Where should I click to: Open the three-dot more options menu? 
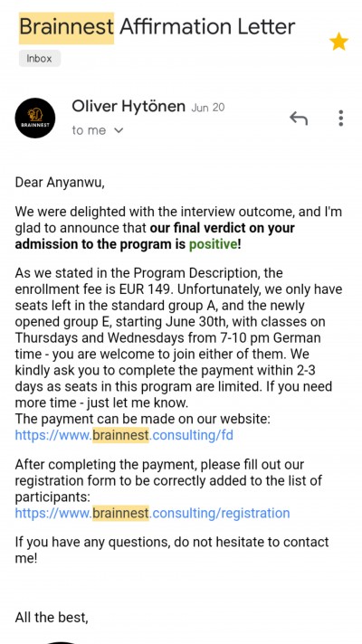[340, 118]
